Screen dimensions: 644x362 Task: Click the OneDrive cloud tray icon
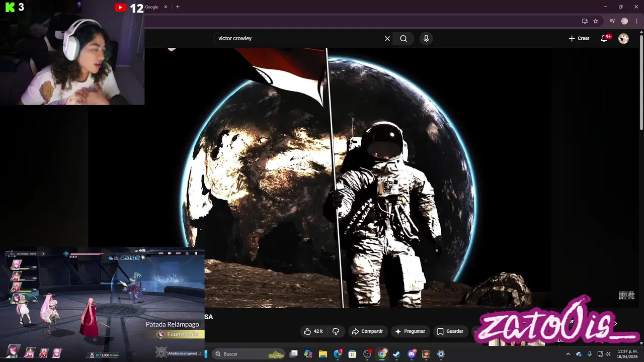[579, 354]
